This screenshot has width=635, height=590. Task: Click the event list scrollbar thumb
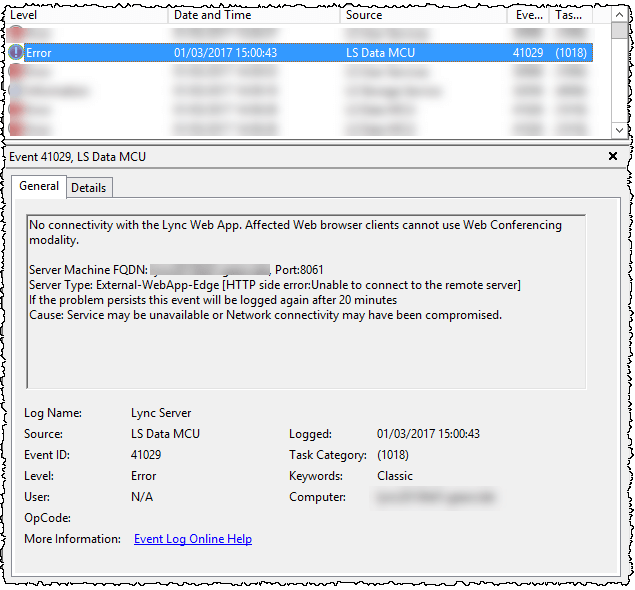[x=619, y=30]
